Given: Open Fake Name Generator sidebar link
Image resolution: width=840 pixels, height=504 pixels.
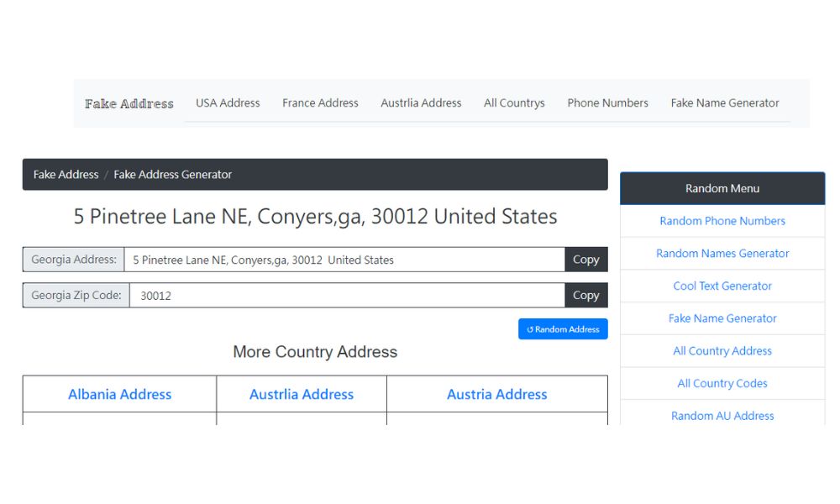Looking at the screenshot, I should click(722, 318).
